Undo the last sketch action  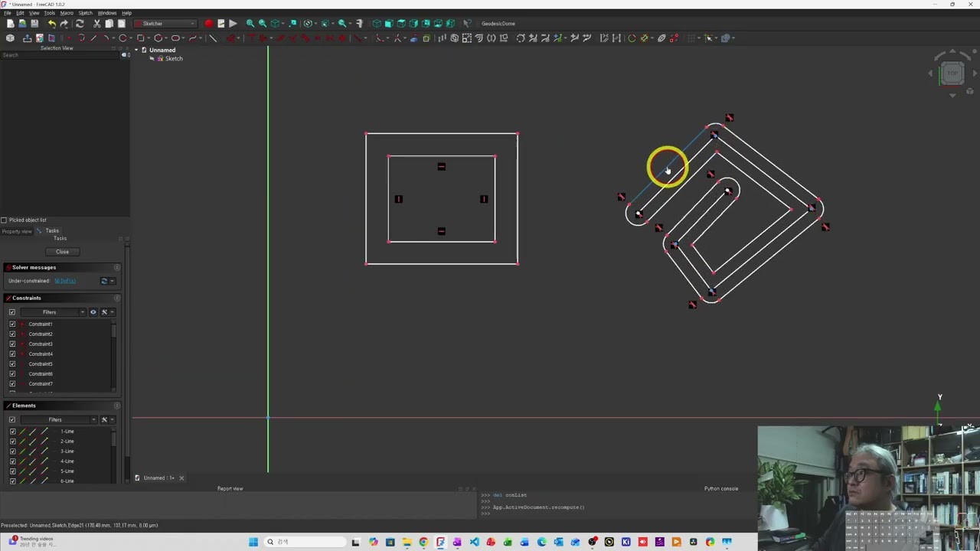(52, 24)
